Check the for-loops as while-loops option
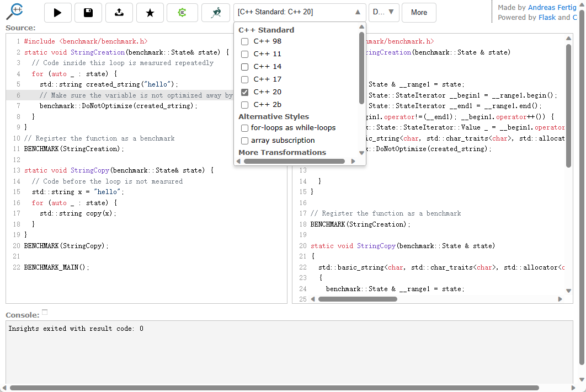586x392 pixels. coord(244,128)
